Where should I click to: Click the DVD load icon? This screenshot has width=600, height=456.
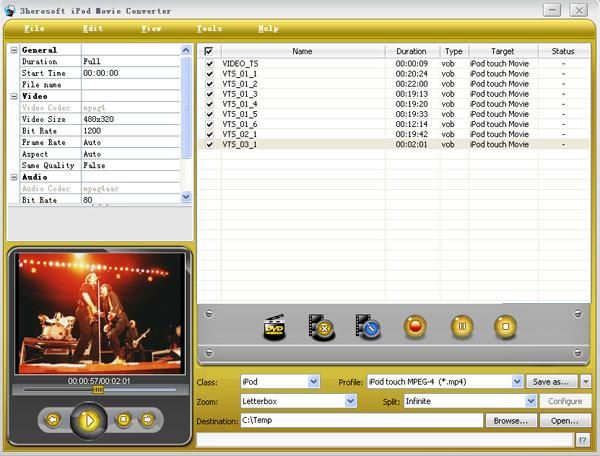pos(274,327)
